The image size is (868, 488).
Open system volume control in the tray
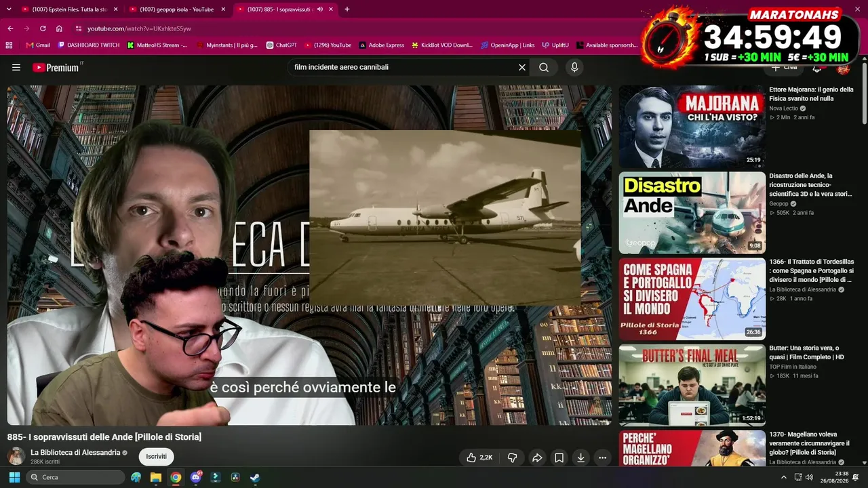(809, 477)
